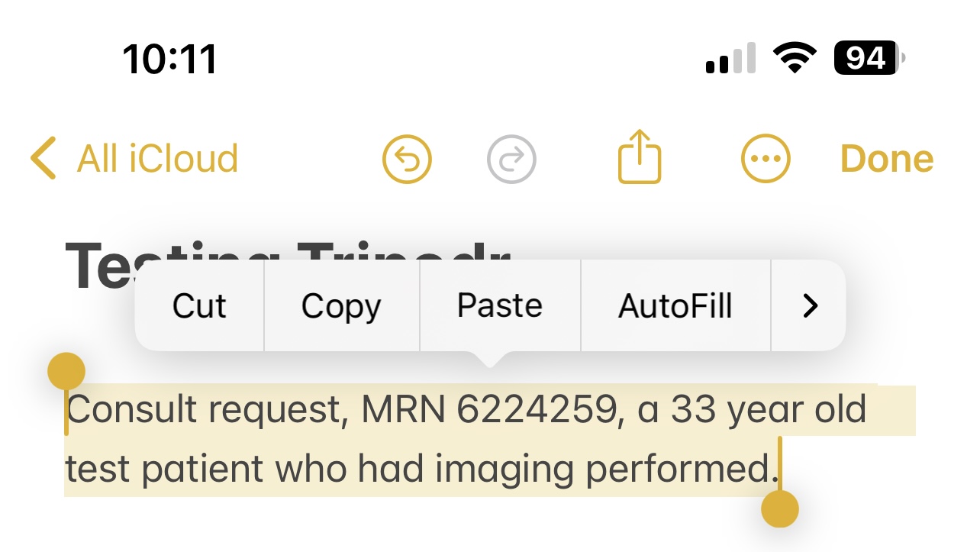Open the ellipsis More options menu
The width and height of the screenshot is (980, 552).
point(766,159)
